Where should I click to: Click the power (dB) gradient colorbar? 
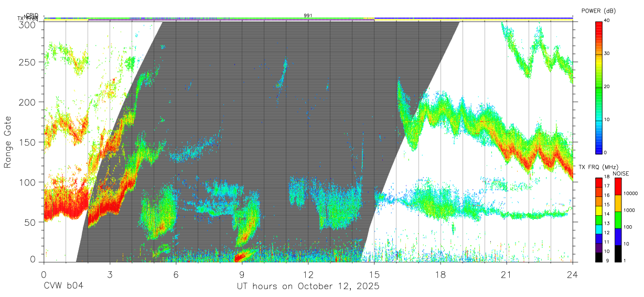point(598,87)
